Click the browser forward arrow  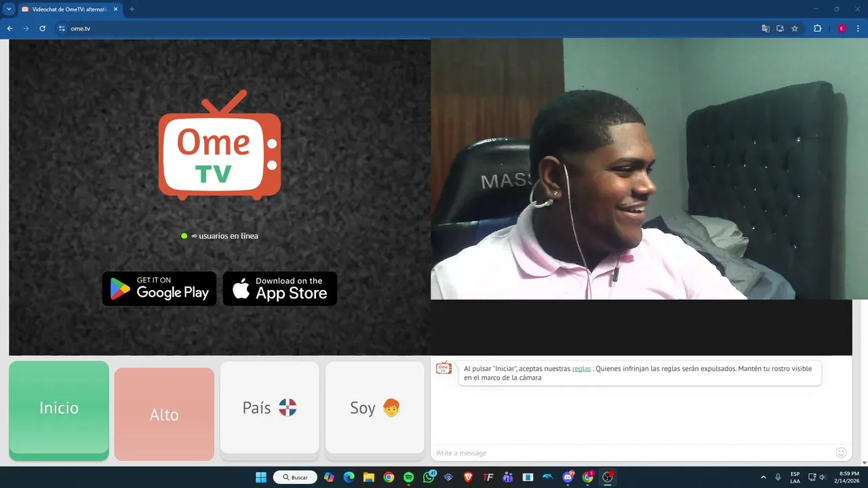(26, 28)
